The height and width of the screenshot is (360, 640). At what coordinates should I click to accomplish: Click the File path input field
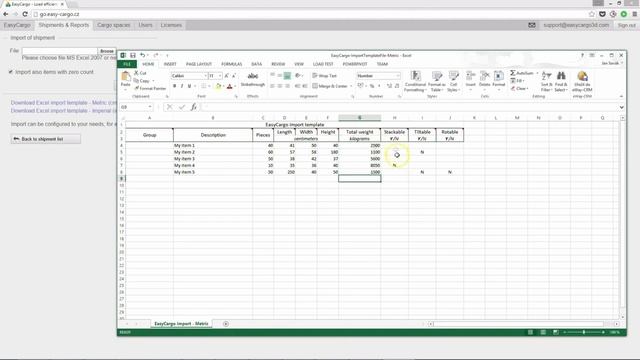60,51
